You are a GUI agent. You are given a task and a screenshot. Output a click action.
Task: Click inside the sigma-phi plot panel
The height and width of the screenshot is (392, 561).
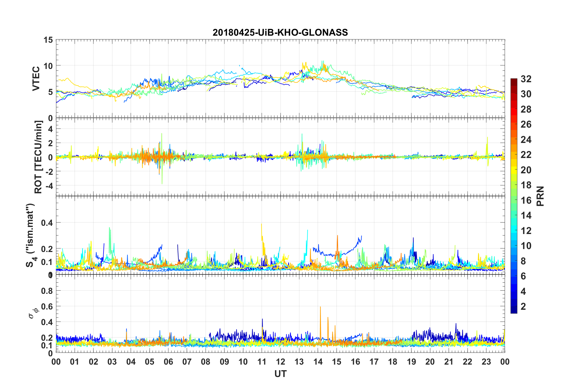tap(280, 314)
